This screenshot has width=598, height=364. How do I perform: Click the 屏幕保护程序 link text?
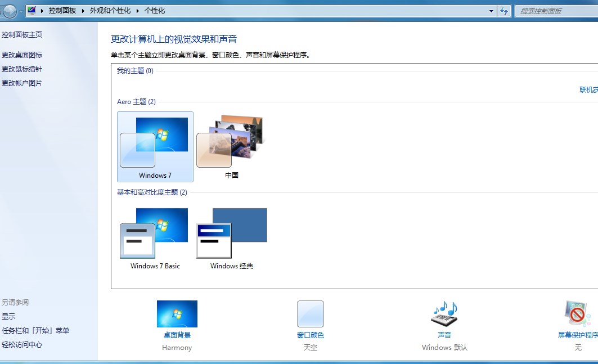pyautogui.click(x=578, y=335)
